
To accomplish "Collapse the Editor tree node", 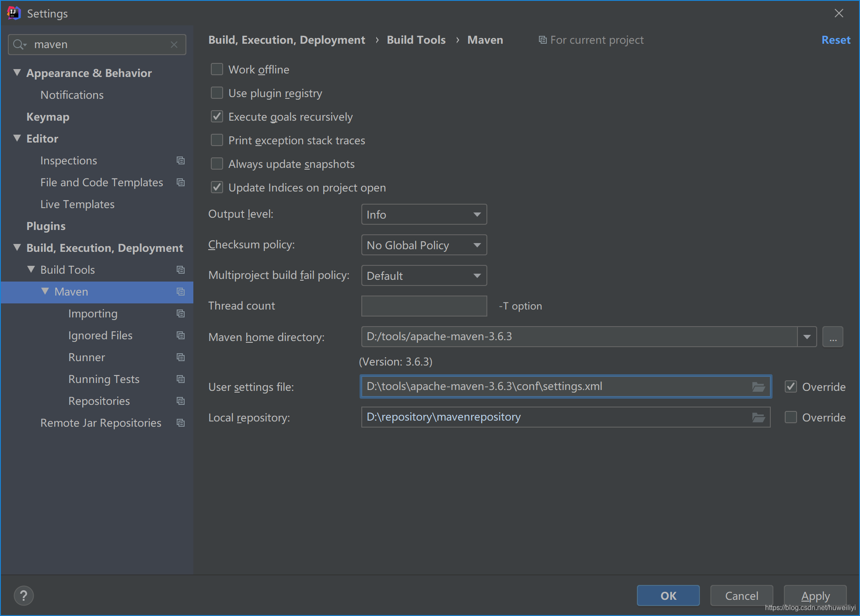I will [x=17, y=138].
